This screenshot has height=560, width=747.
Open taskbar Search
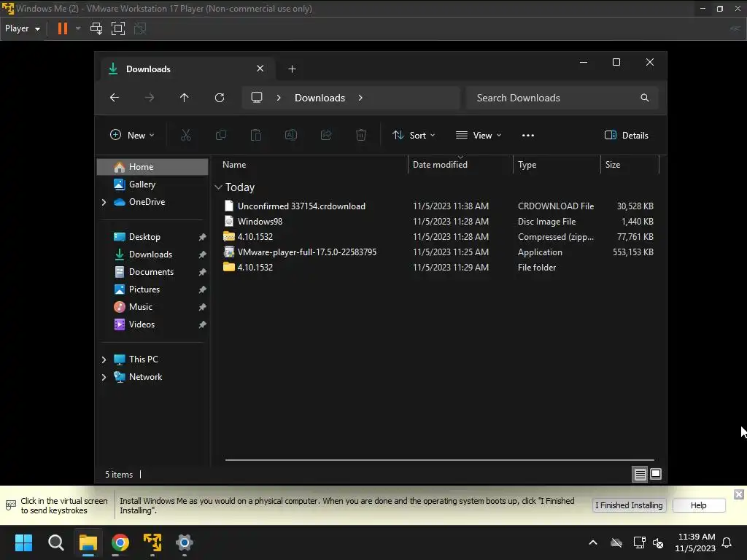click(55, 542)
